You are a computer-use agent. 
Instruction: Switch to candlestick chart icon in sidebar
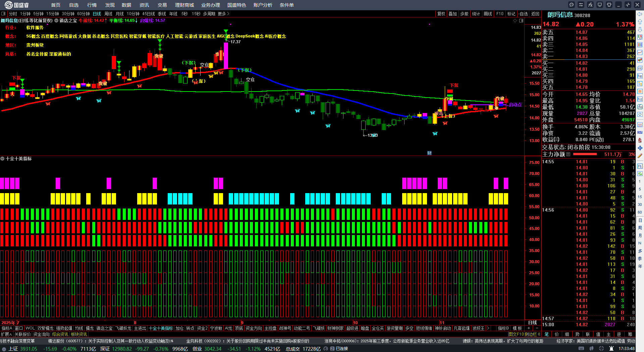pos(640,60)
